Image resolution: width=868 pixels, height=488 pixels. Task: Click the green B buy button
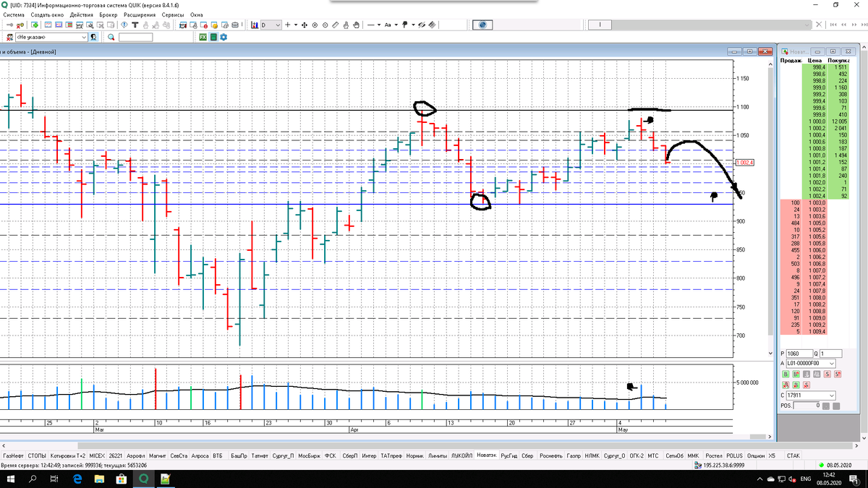[x=786, y=374]
